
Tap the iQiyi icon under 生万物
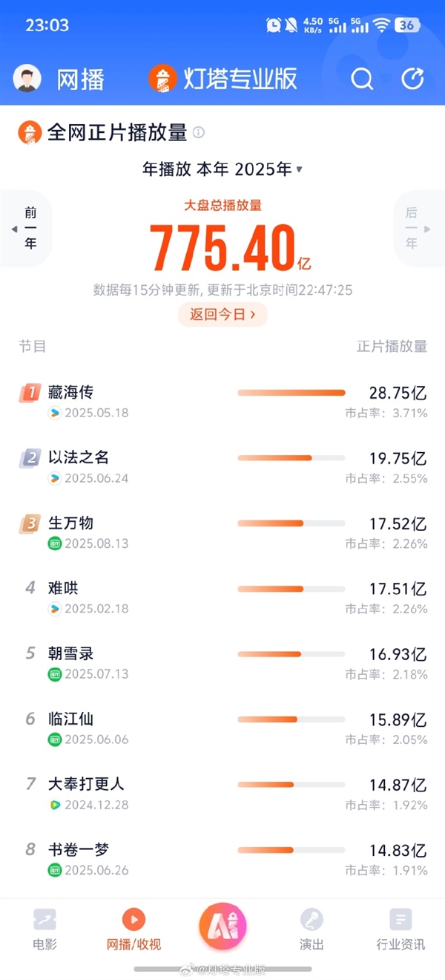tap(53, 544)
